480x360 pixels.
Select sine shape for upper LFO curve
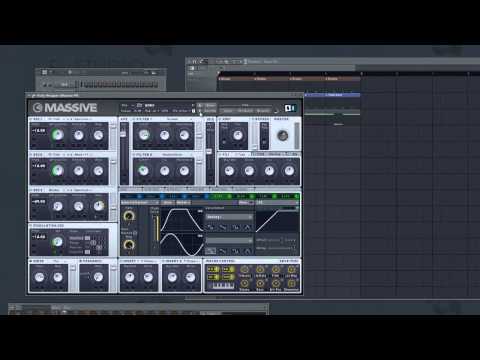pyautogui.click(x=211, y=227)
